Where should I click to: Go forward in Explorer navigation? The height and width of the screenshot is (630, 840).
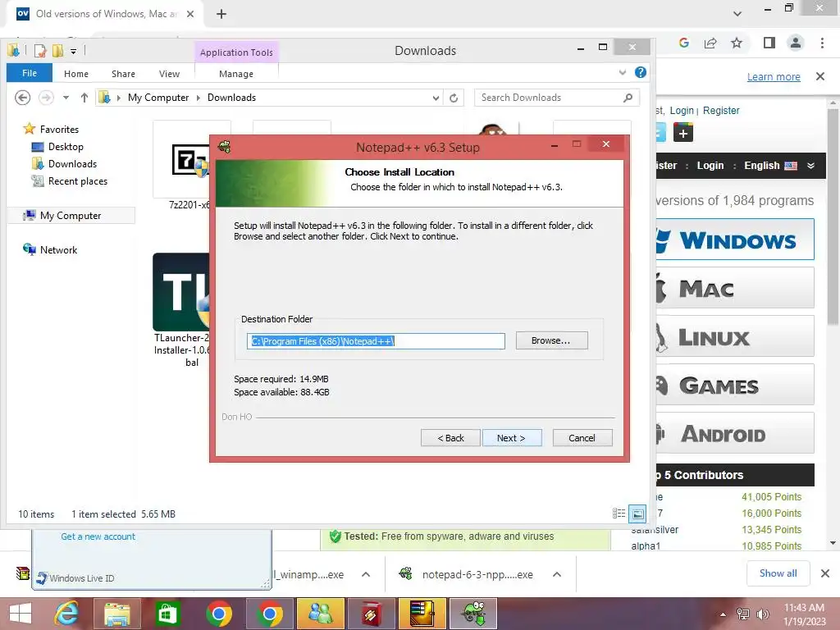(46, 98)
